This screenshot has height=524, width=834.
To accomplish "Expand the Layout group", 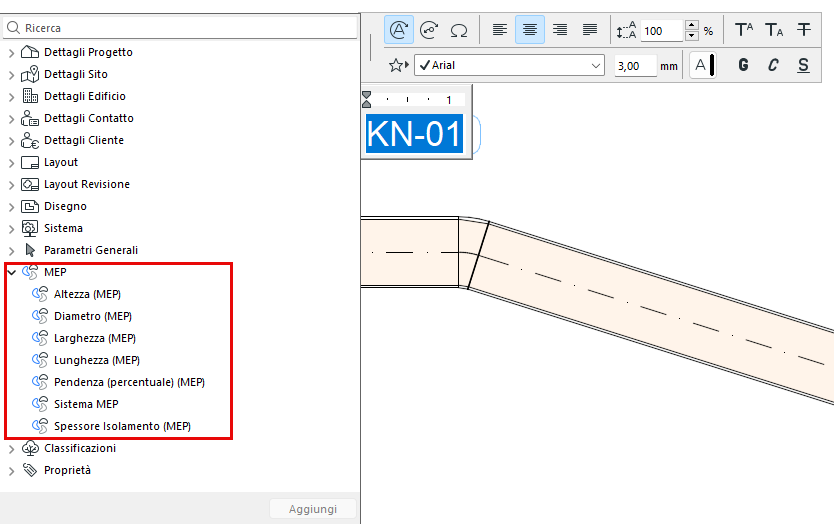I will (12, 163).
